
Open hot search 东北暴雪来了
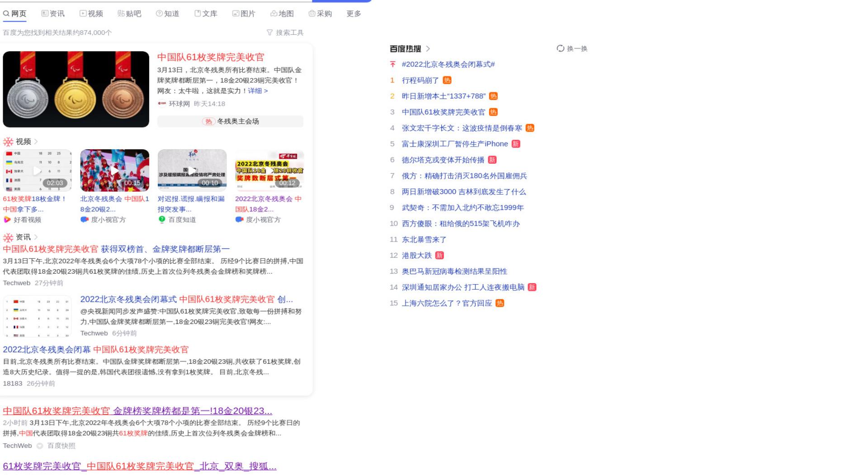coord(424,239)
